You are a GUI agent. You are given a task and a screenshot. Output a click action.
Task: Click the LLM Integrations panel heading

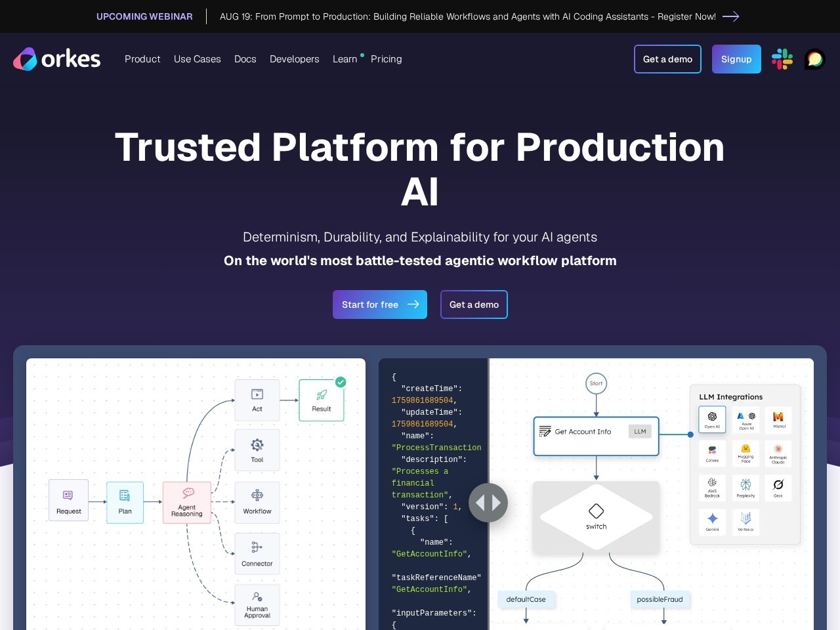tap(731, 397)
